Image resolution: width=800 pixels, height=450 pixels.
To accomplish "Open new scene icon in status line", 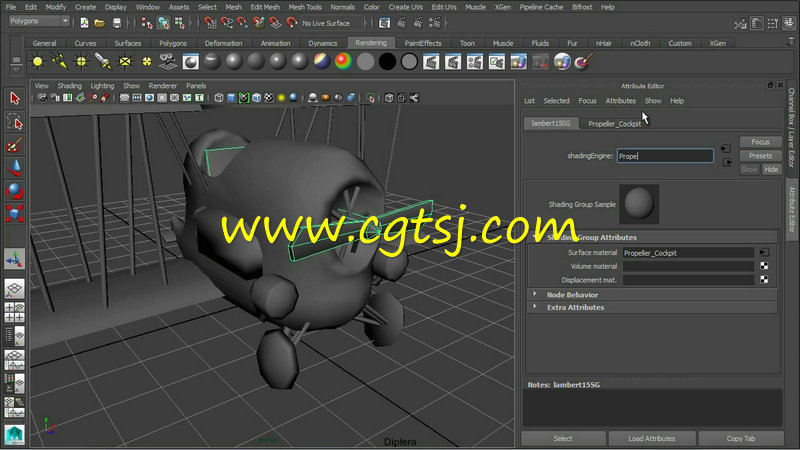I will click(x=84, y=23).
